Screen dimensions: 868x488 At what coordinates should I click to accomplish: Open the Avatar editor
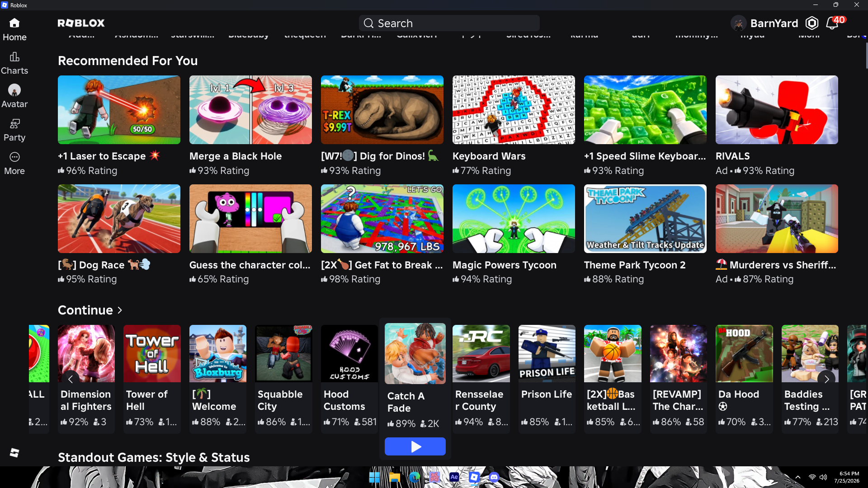point(14,96)
